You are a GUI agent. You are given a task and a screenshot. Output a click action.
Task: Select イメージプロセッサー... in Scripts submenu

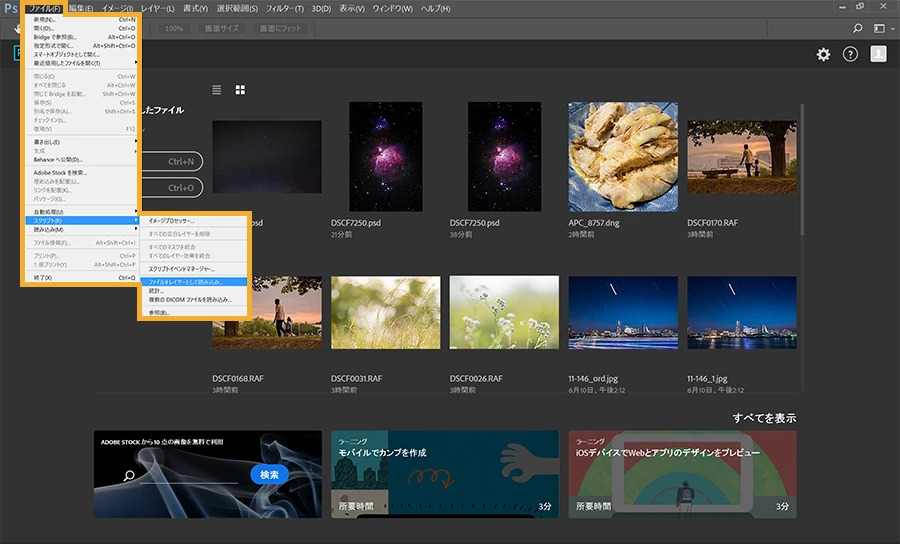coord(193,220)
